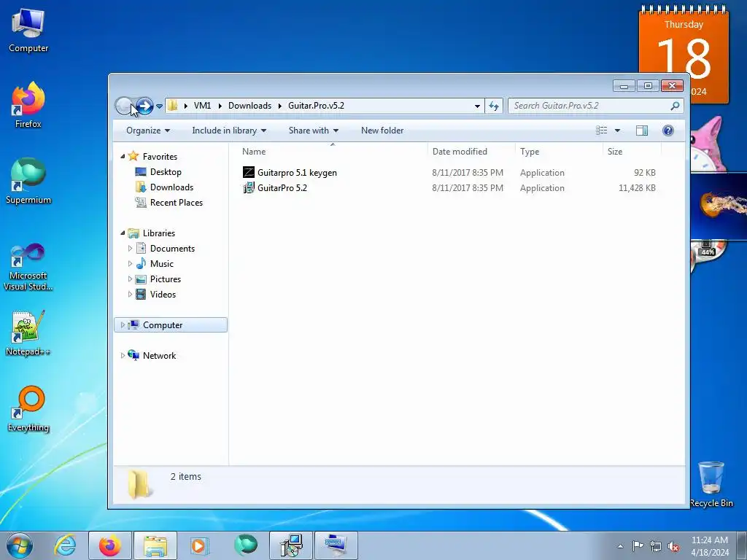This screenshot has height=560, width=747.
Task: Select Pictures in Libraries
Action: (166, 279)
